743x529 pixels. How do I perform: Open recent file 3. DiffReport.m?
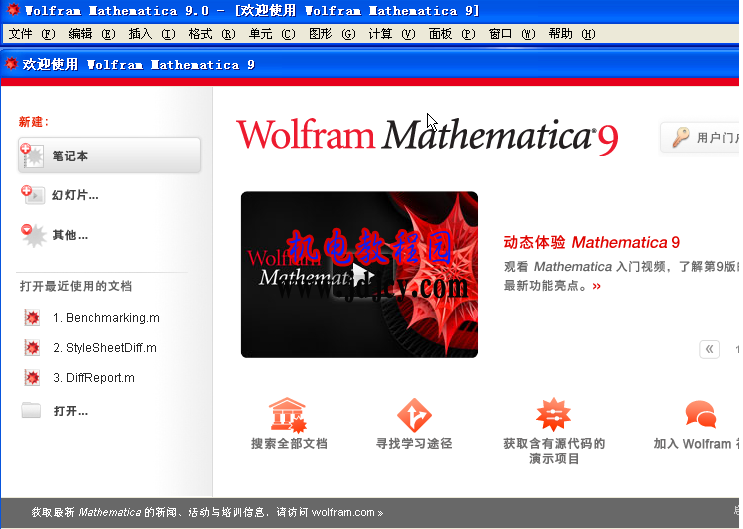pos(94,378)
